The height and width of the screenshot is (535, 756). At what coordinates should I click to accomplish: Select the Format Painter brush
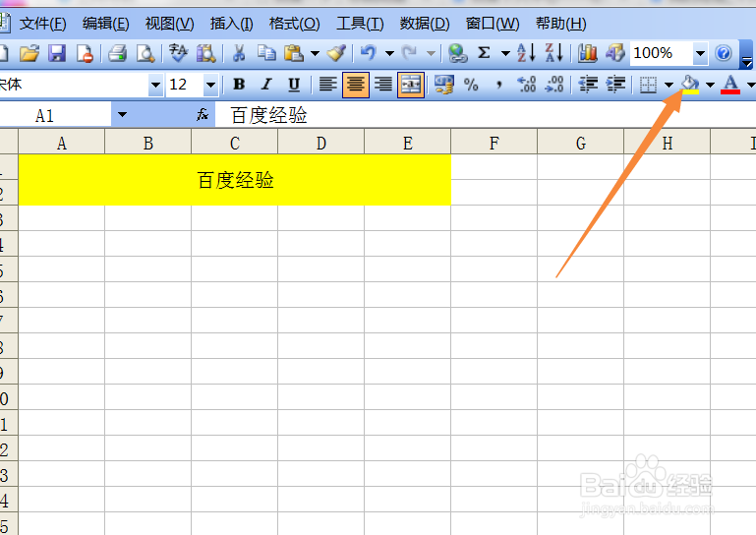click(x=336, y=53)
